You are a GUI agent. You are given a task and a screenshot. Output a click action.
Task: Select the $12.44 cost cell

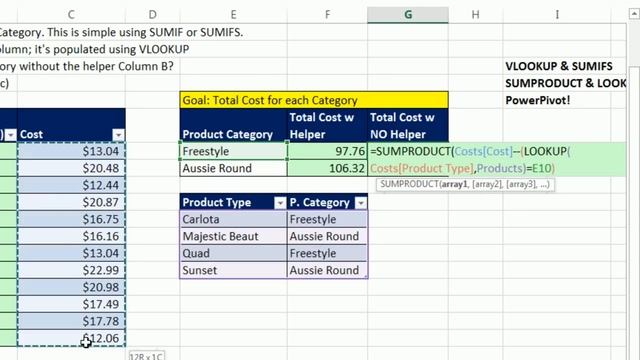click(71, 185)
